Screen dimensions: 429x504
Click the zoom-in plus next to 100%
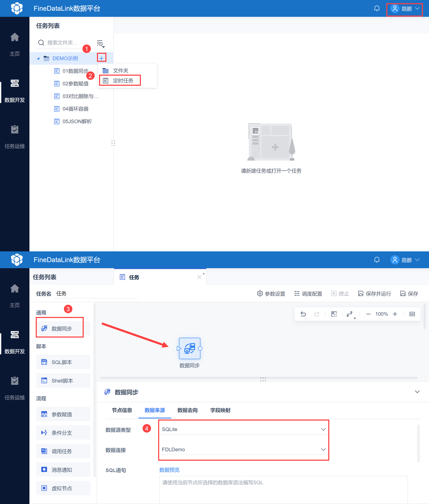click(x=395, y=314)
